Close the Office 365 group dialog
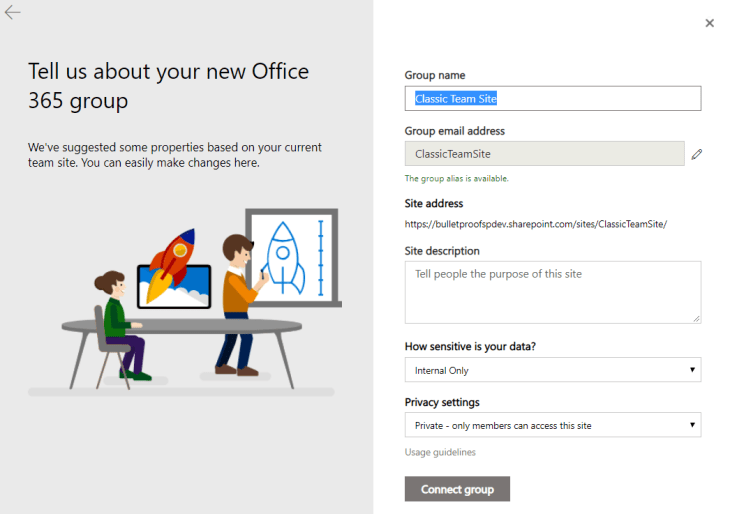 [709, 23]
